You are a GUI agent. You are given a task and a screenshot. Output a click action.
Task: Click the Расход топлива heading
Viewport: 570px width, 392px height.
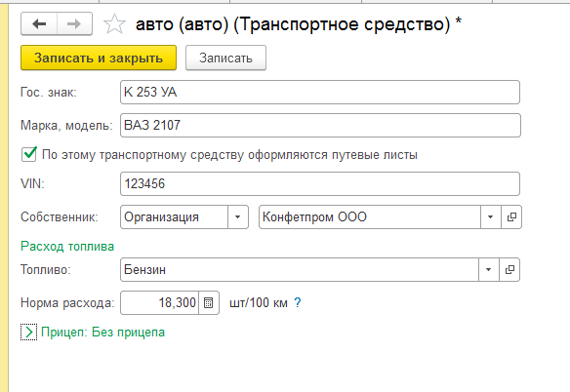(x=67, y=247)
